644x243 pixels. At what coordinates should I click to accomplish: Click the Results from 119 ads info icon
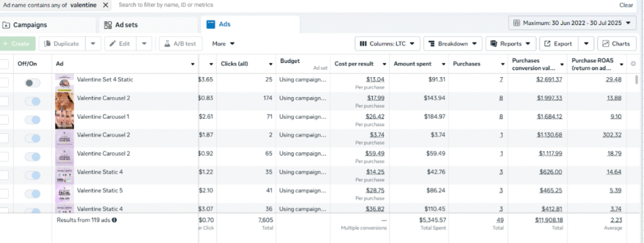coord(114,220)
